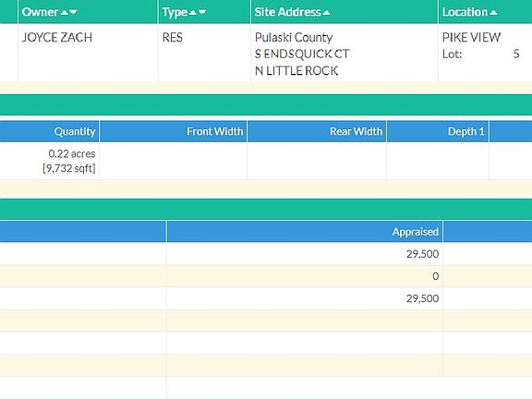Sort Type column ascending arrow
This screenshot has height=399, width=532.
coord(192,13)
